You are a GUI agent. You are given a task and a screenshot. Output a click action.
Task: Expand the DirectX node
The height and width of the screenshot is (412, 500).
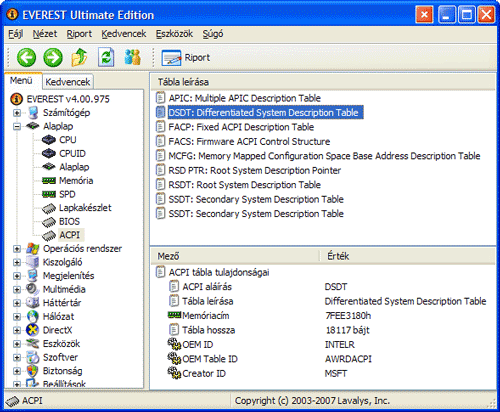pos(17,330)
